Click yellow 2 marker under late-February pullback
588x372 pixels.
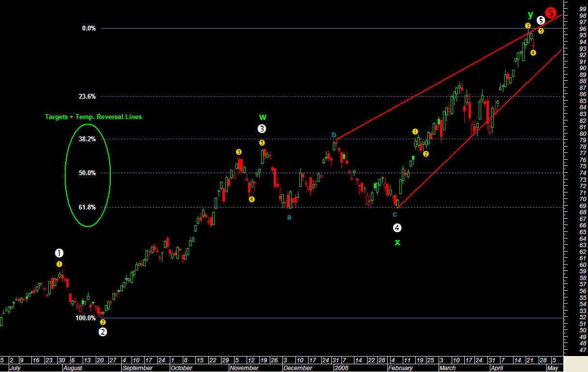coord(426,154)
